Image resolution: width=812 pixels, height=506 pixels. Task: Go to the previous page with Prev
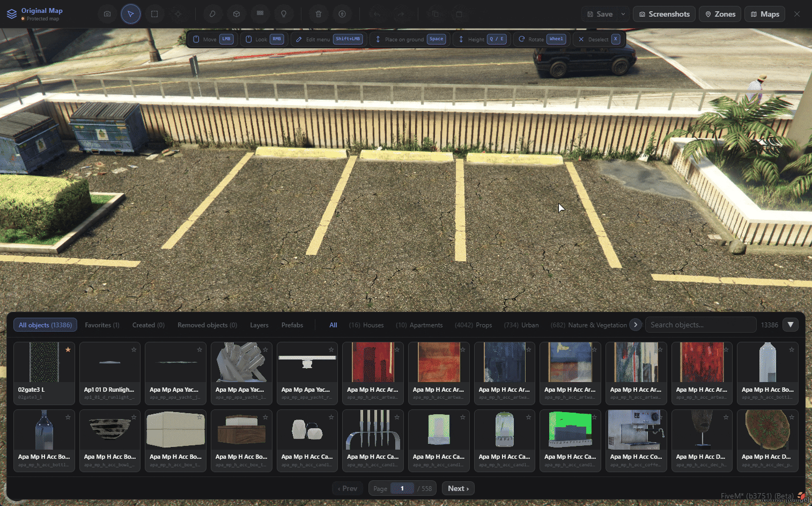(348, 488)
